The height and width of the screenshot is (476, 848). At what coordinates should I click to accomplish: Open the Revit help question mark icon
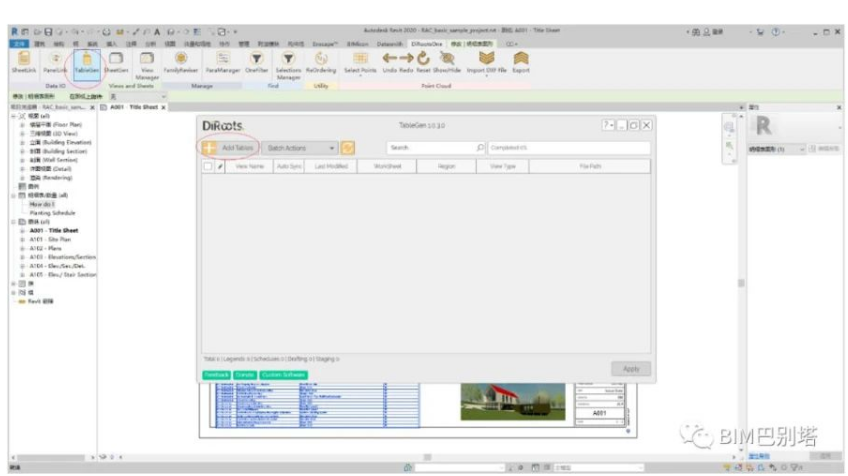click(776, 32)
